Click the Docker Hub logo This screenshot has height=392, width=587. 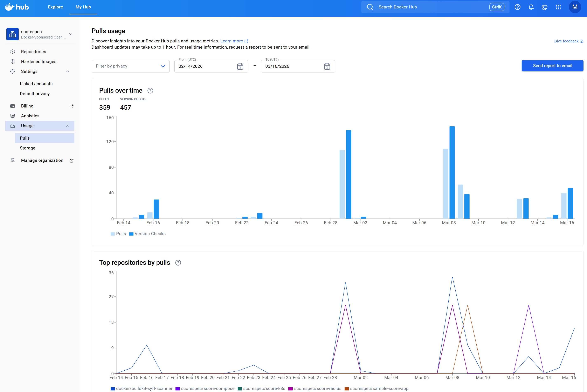tap(17, 7)
